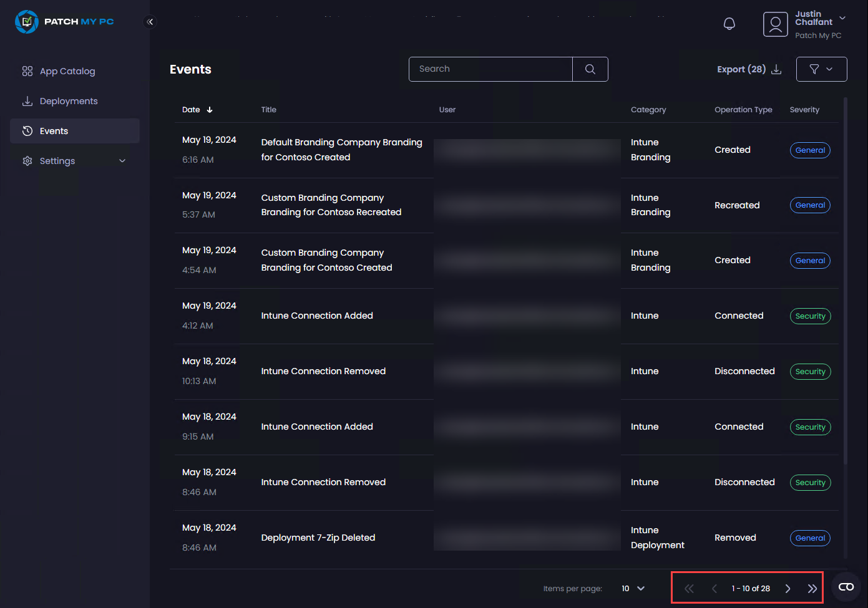The width and height of the screenshot is (868, 608).
Task: Select the App Catalog grid icon
Action: 27,71
